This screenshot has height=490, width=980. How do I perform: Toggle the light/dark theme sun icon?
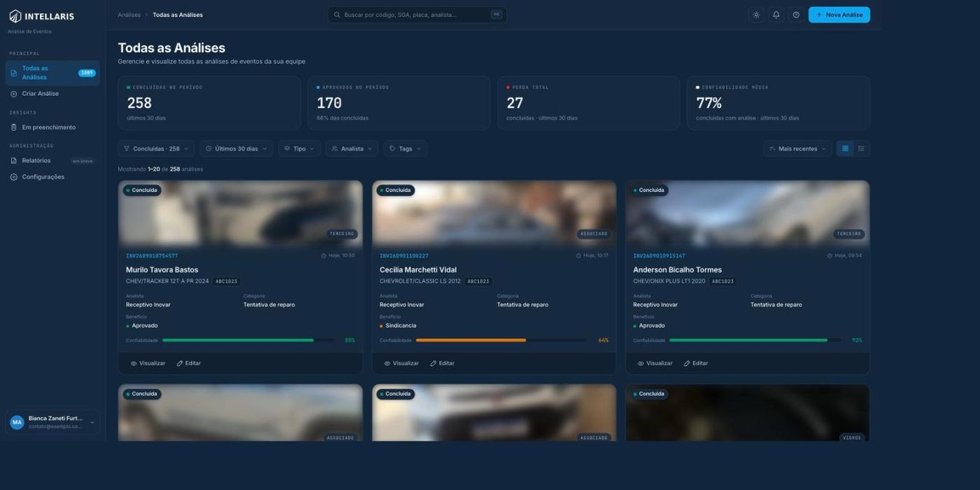point(756,15)
